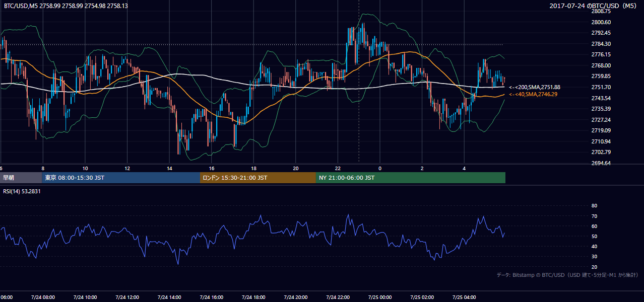
Task: Click price axis label 2776.15
Action: (601, 54)
